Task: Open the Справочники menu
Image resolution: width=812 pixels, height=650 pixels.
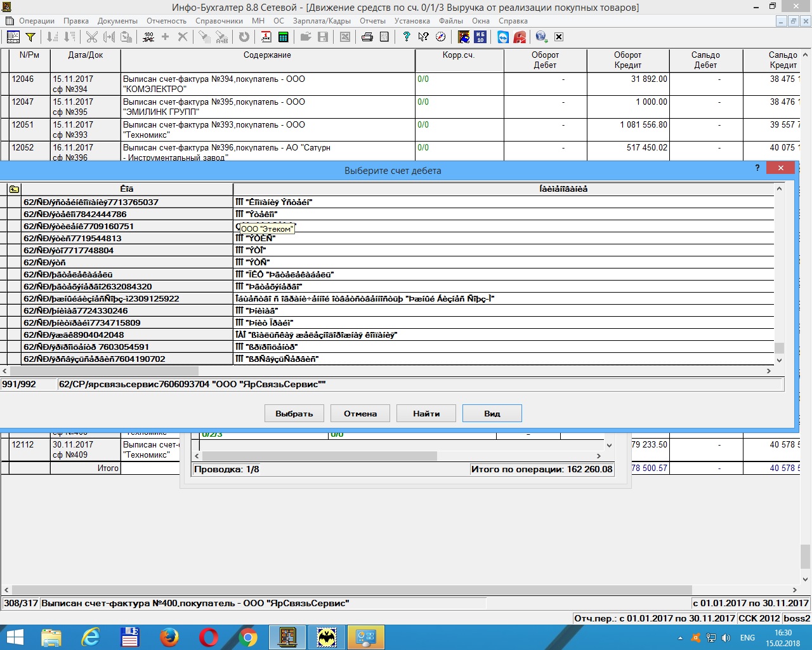Action: coord(219,21)
